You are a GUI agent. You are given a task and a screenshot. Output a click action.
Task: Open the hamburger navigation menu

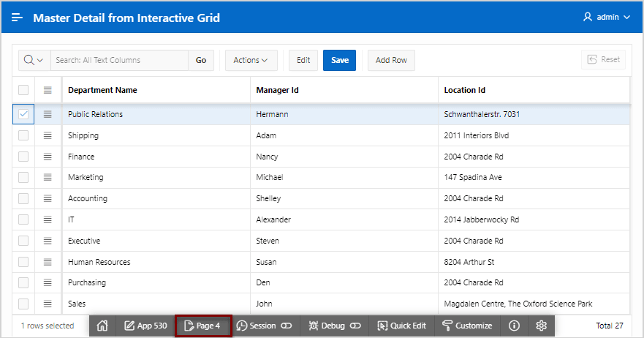click(17, 18)
